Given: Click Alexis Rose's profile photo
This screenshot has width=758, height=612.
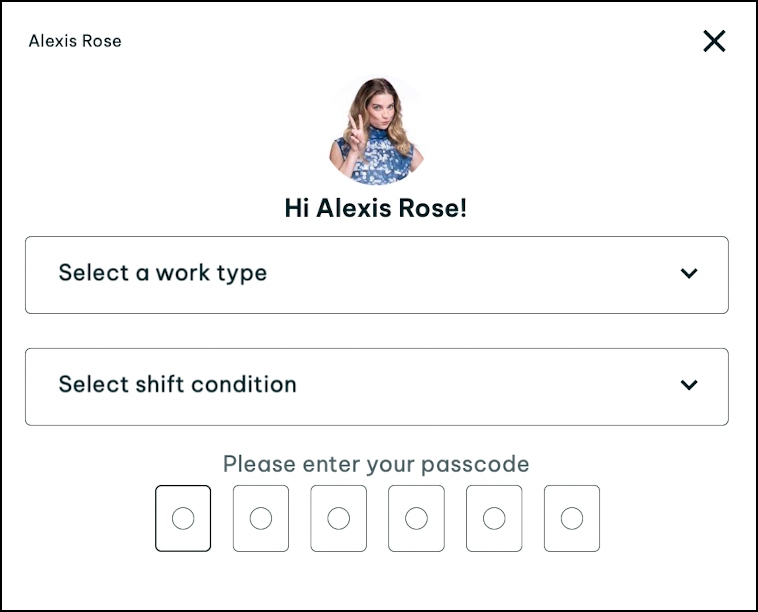Looking at the screenshot, I should click(x=376, y=130).
